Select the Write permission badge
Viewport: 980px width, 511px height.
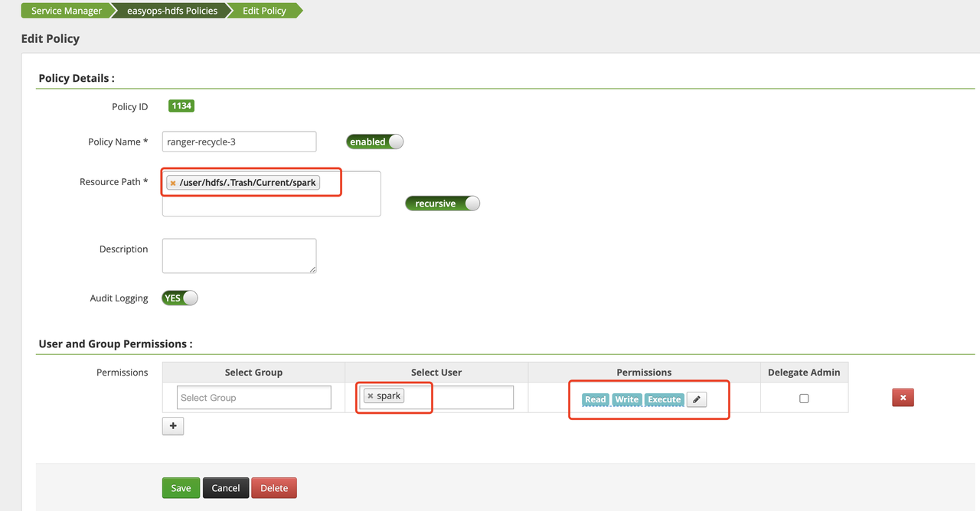click(626, 399)
